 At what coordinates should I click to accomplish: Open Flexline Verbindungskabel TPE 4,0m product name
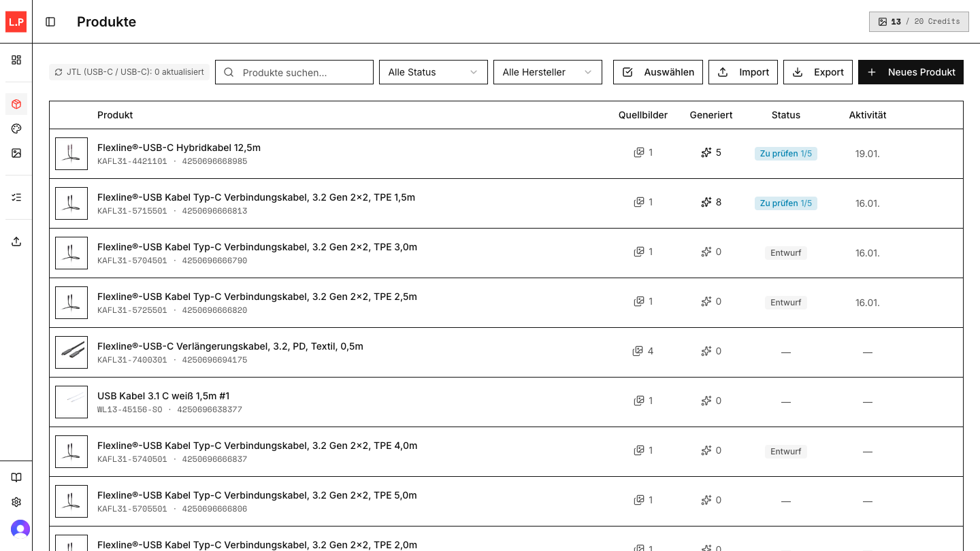pos(257,446)
